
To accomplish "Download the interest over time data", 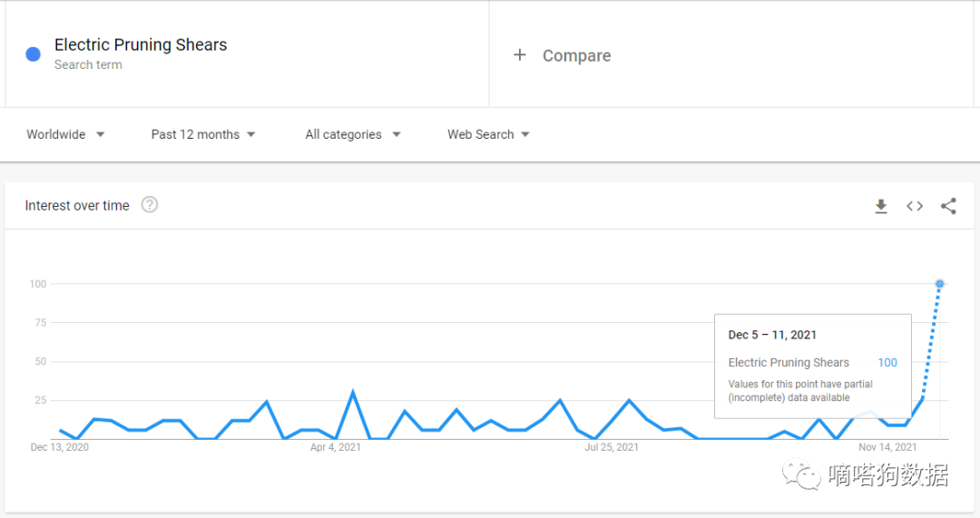I will click(x=880, y=207).
